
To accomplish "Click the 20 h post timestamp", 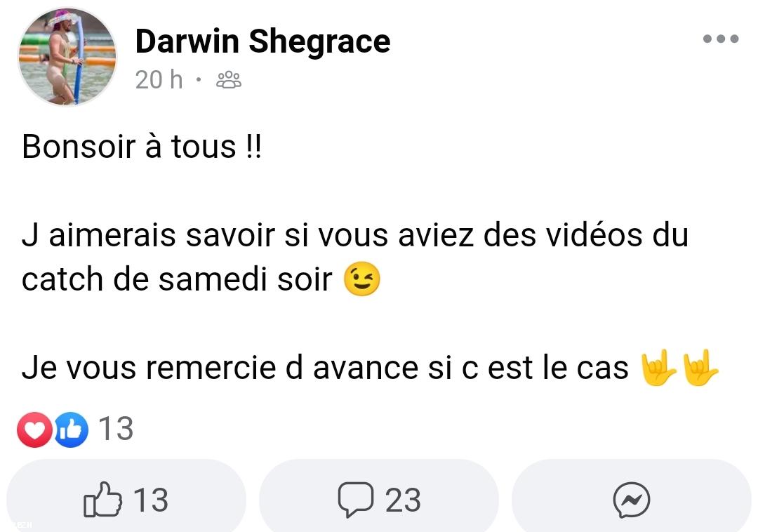I will pos(159,80).
